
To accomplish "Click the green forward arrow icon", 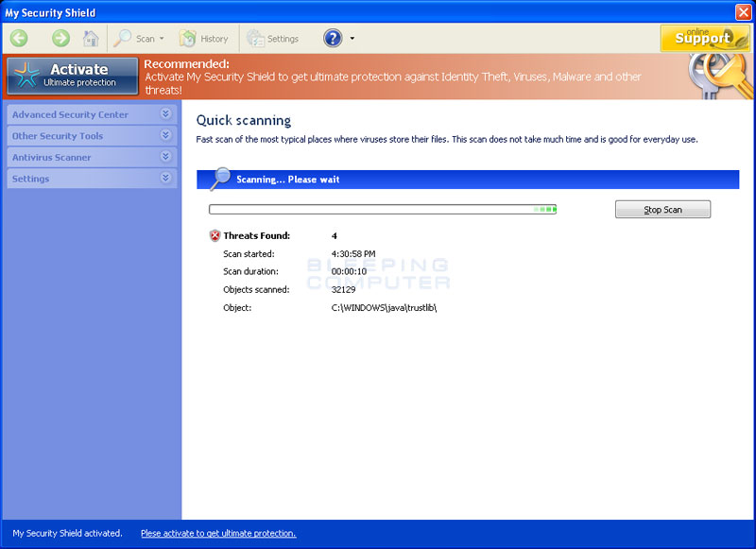I will [x=60, y=38].
